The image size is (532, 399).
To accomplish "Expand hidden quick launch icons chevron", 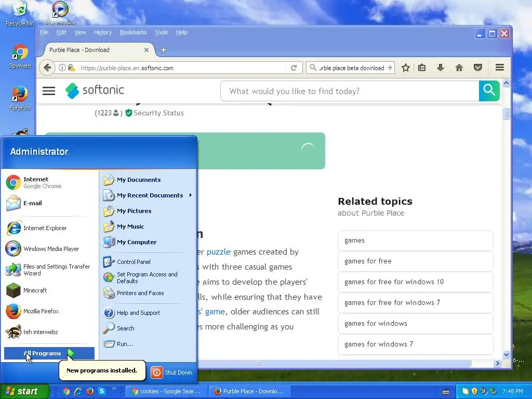I will coord(114,389).
